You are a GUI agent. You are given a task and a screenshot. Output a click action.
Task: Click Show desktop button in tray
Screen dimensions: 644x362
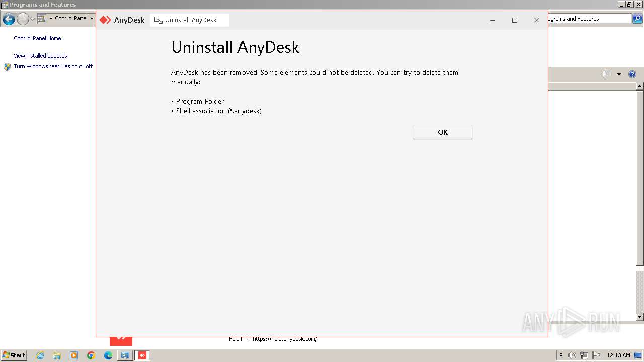(638, 355)
